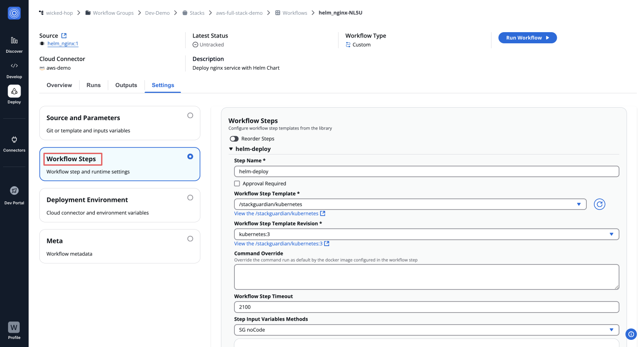The width and height of the screenshot is (644, 347).
Task: Open the Discover section in sidebar
Action: (x=14, y=41)
